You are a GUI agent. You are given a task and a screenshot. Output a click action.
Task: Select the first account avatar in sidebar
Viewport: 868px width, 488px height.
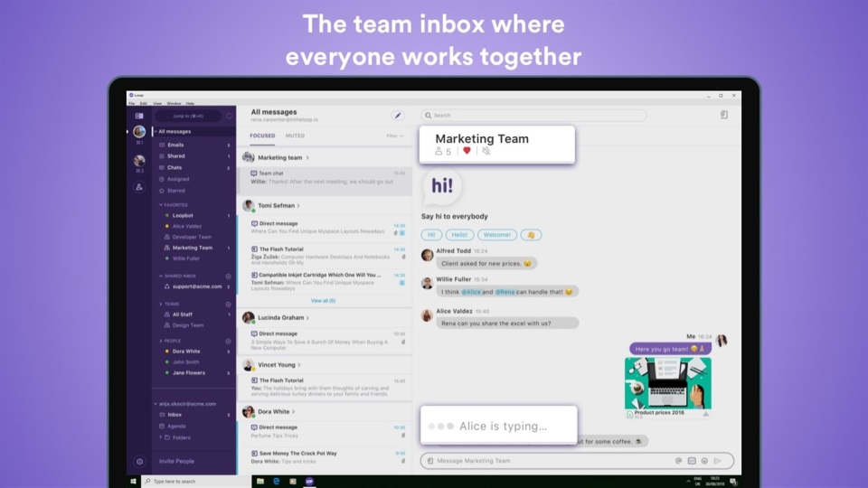[x=139, y=131]
